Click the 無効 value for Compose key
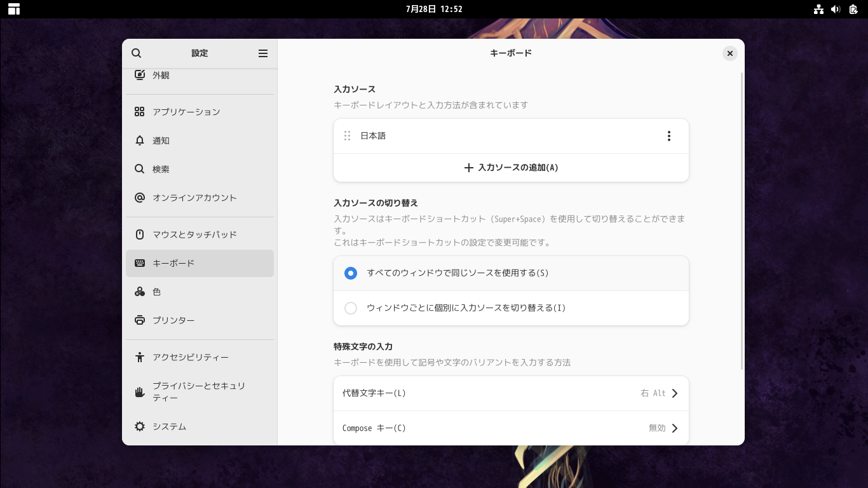This screenshot has width=868, height=488. tap(657, 428)
